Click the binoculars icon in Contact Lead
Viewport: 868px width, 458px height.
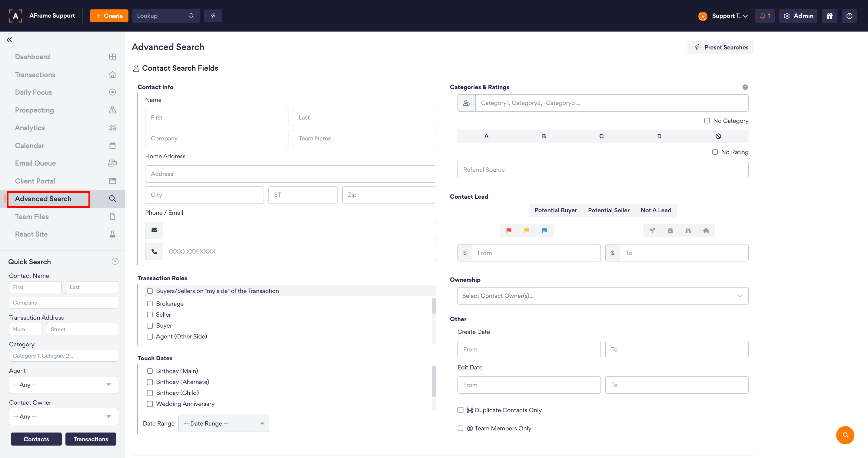tap(688, 231)
